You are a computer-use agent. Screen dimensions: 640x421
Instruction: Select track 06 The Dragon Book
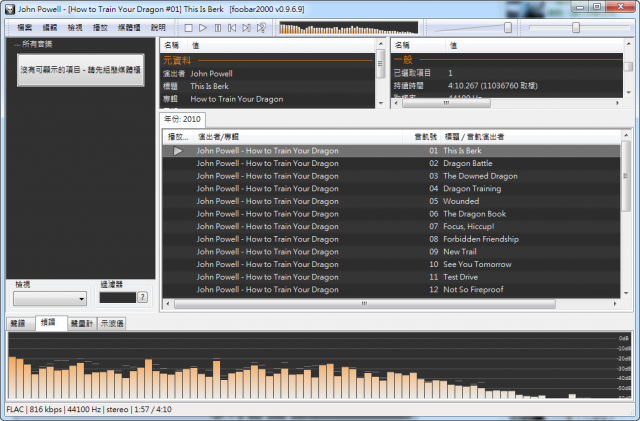pos(391,214)
